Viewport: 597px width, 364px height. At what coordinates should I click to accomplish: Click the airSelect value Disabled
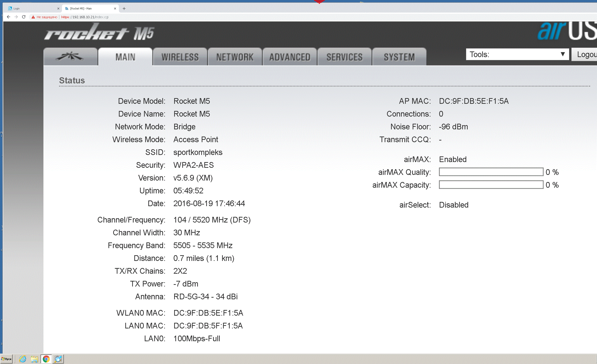pyautogui.click(x=454, y=205)
